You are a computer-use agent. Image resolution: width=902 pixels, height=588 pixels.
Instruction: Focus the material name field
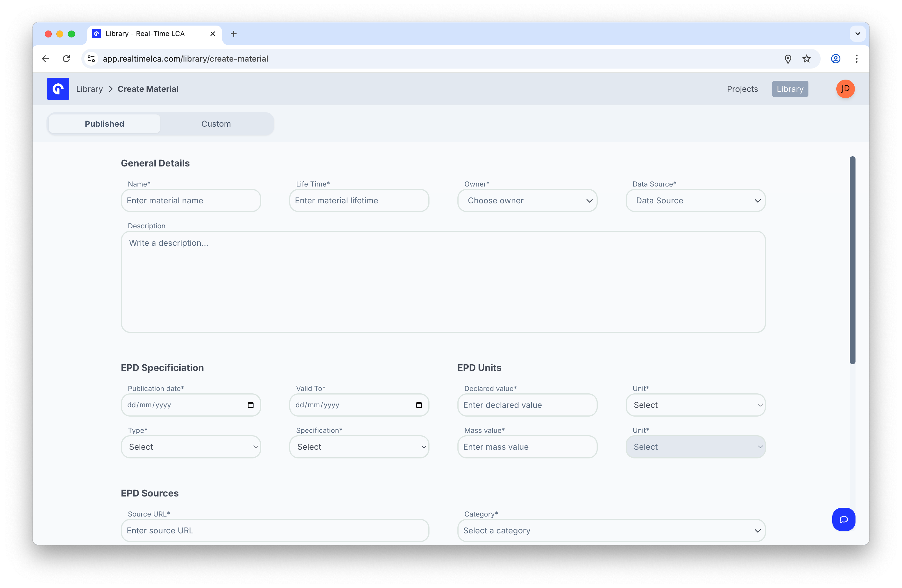[191, 200]
